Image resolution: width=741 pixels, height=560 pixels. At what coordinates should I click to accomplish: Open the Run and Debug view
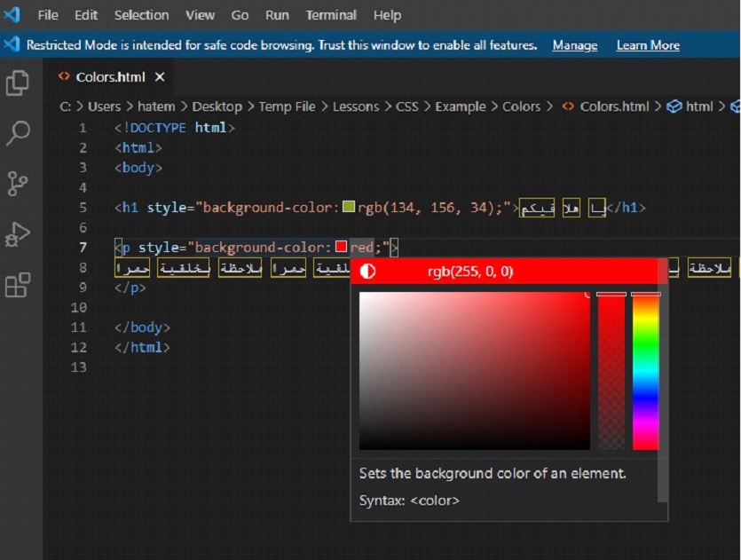click(18, 234)
